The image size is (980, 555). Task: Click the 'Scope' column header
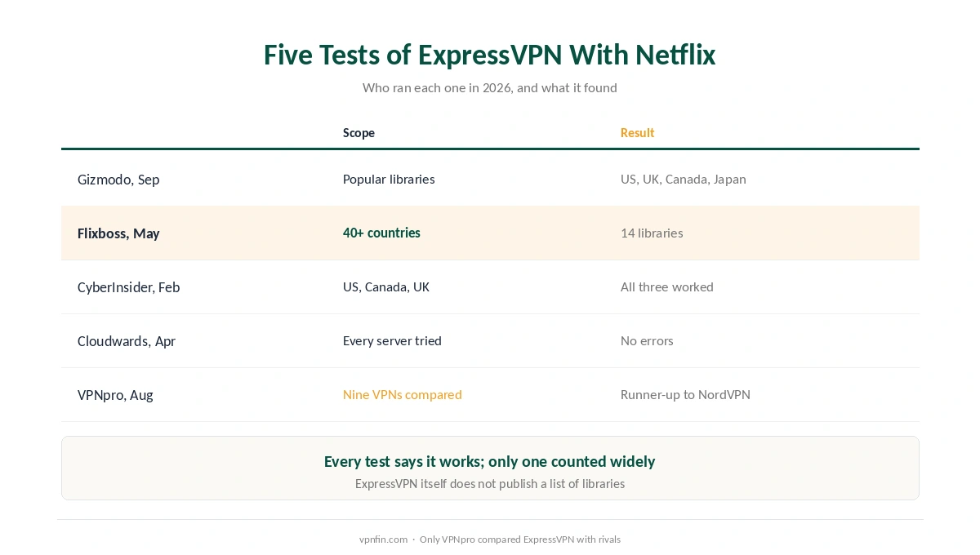tap(359, 132)
